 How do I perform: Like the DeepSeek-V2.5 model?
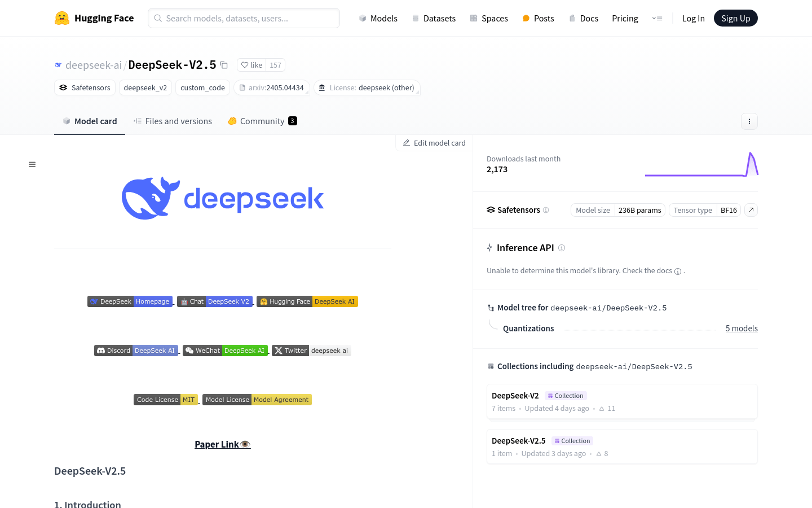tap(251, 65)
